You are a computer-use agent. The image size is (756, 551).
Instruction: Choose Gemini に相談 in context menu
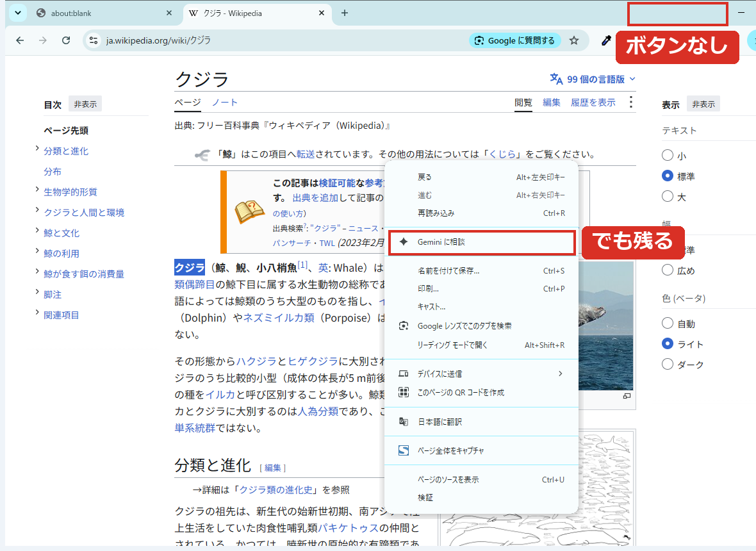(x=481, y=242)
